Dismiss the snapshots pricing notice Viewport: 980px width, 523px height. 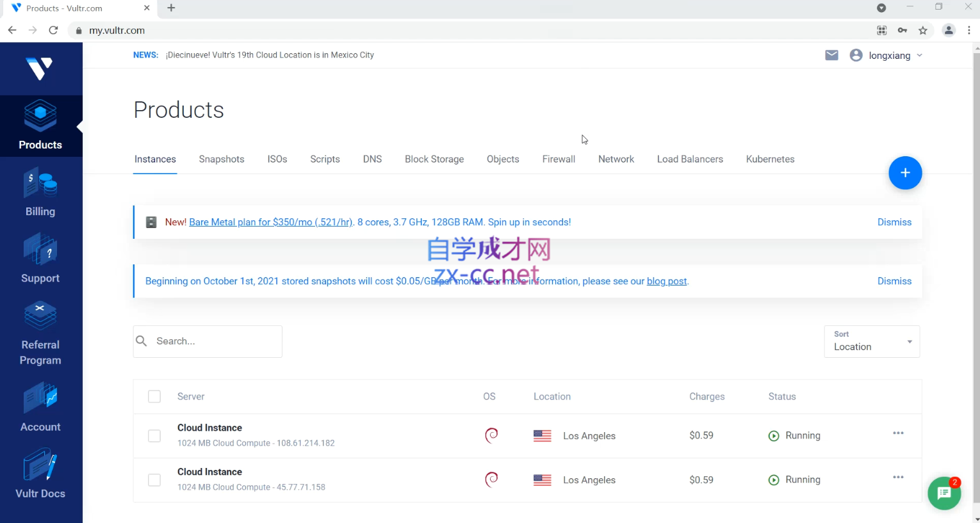point(894,281)
